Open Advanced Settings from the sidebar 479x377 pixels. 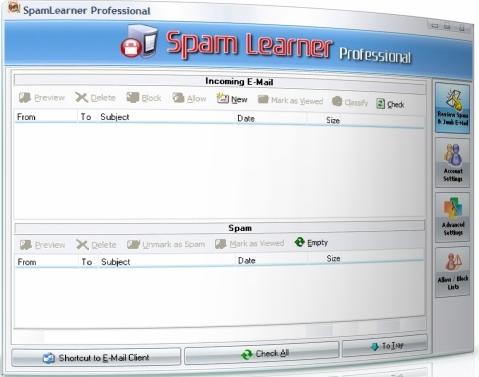point(452,217)
